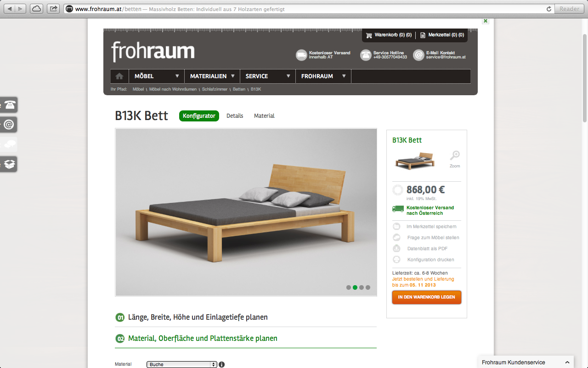
Task: Open the package box side tab
Action: (9, 164)
